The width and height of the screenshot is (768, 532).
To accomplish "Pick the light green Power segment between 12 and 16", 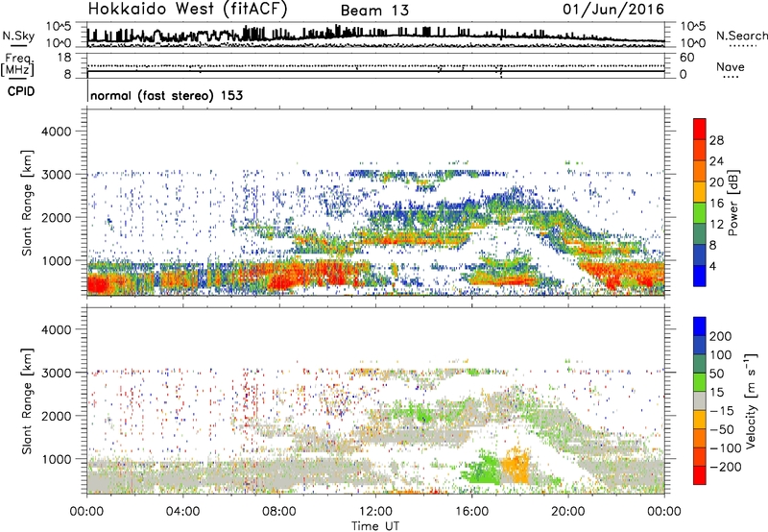I will [x=700, y=212].
